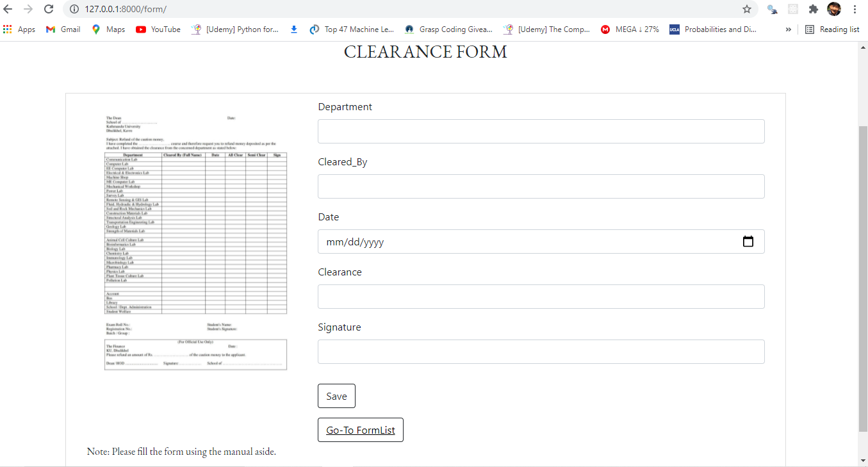Reload the current page
This screenshot has width=868, height=467.
(x=49, y=9)
